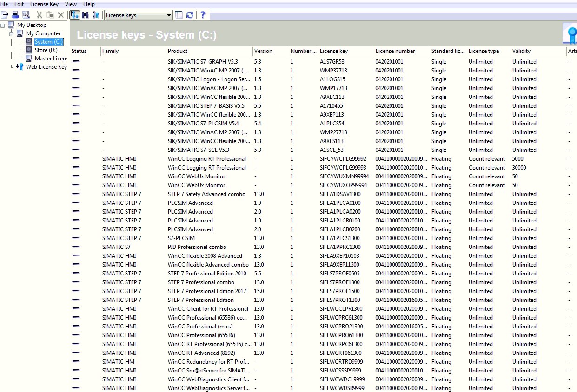This screenshot has height=392, width=577.
Task: Click the Master License tree icon
Action: click(29, 59)
